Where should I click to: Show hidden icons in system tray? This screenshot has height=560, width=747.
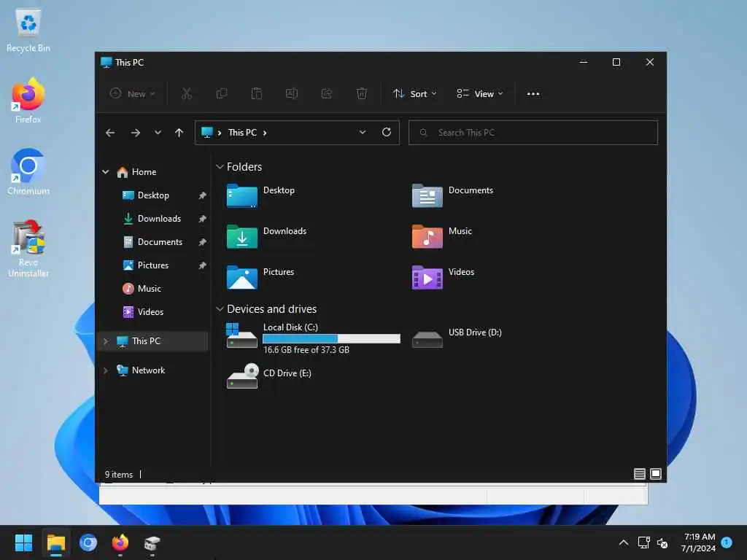pyautogui.click(x=623, y=542)
